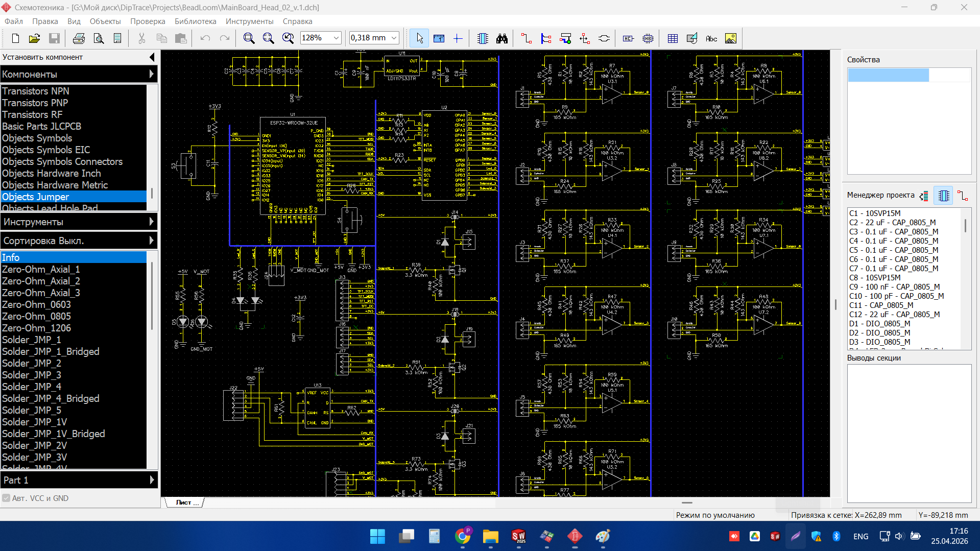Select the place component tool
The height and width of the screenshot is (551, 980).
tap(483, 38)
